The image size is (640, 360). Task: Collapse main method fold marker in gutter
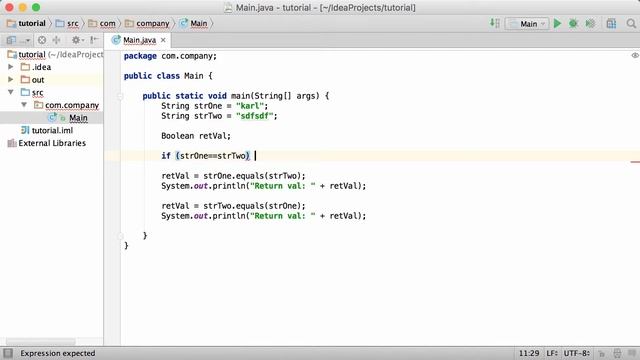(x=120, y=96)
